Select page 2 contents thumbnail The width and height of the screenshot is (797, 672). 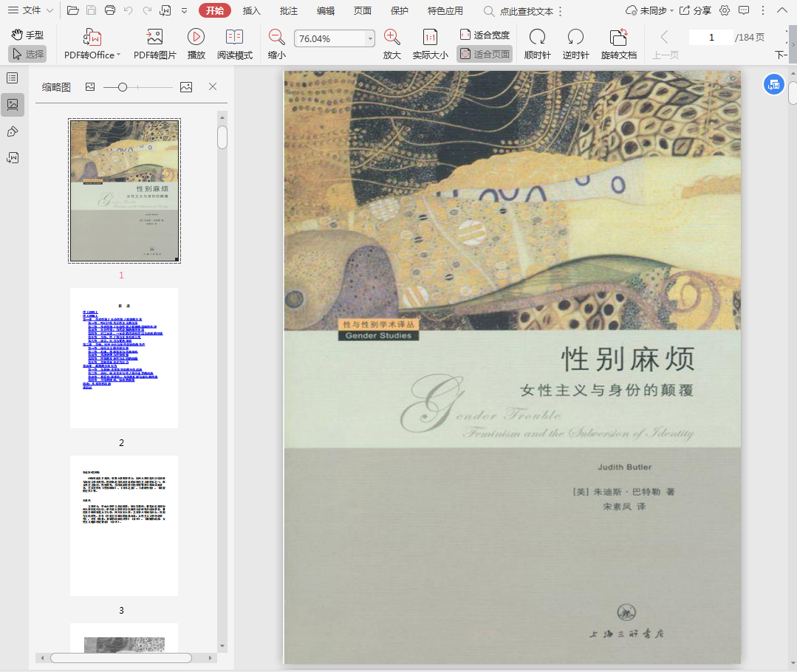[x=124, y=358]
